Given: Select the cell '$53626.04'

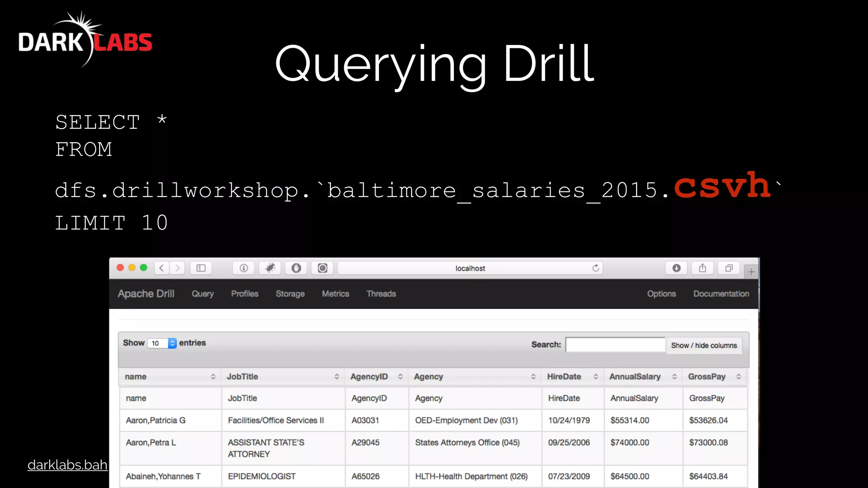Looking at the screenshot, I should (x=715, y=420).
